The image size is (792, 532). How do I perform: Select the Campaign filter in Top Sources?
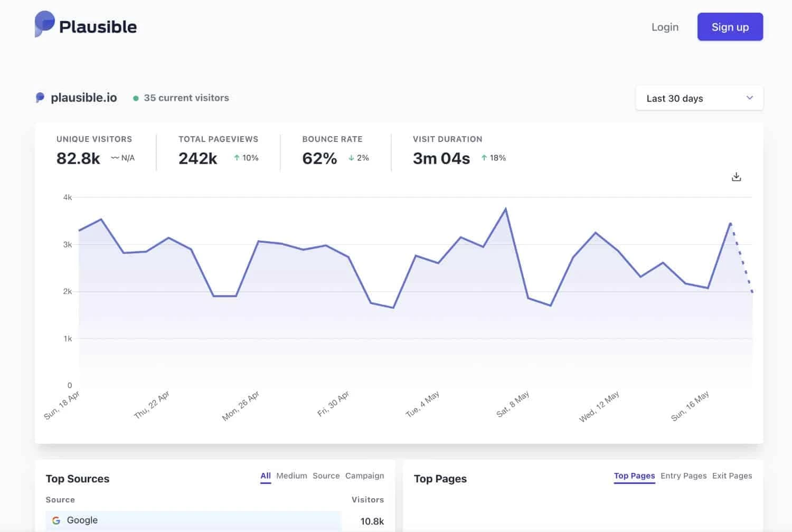pyautogui.click(x=365, y=476)
